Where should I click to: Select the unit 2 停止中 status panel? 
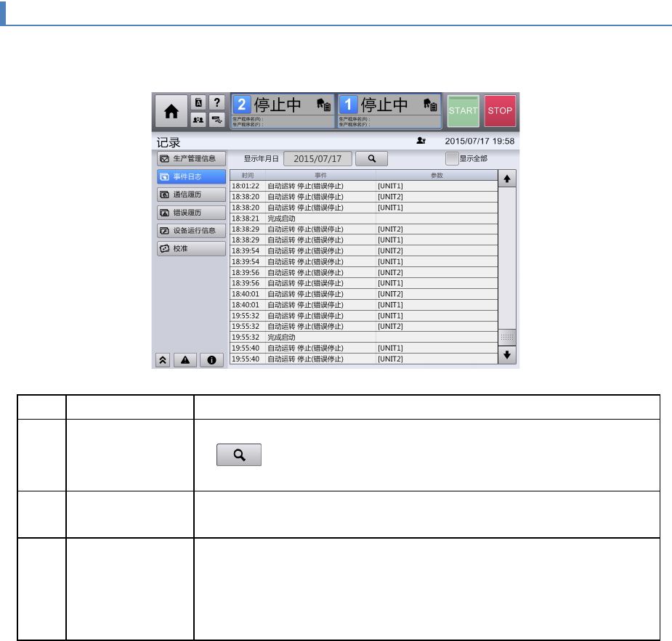click(283, 111)
